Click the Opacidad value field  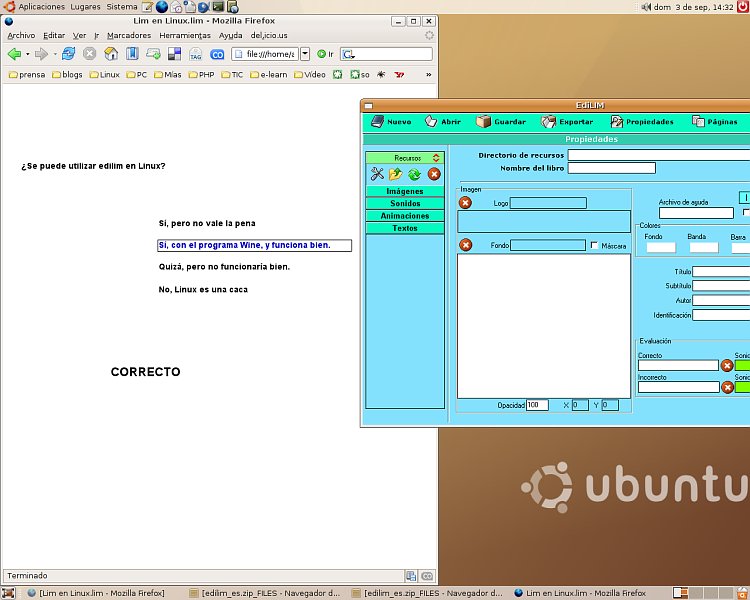point(537,405)
